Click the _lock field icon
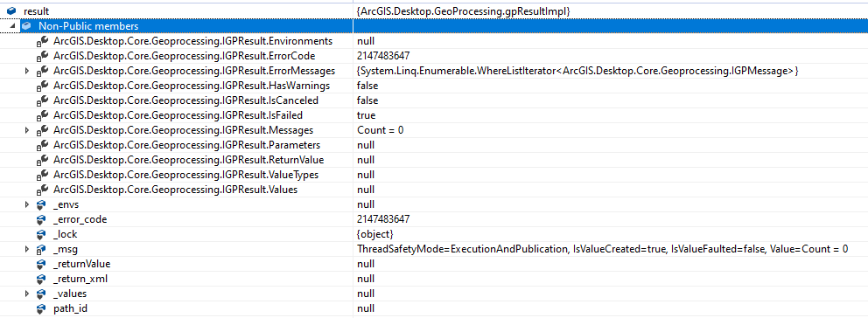The width and height of the screenshot is (868, 318). pos(41,234)
